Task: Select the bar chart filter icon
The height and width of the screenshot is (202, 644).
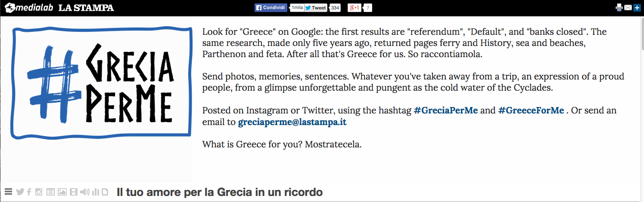Action: (96, 192)
